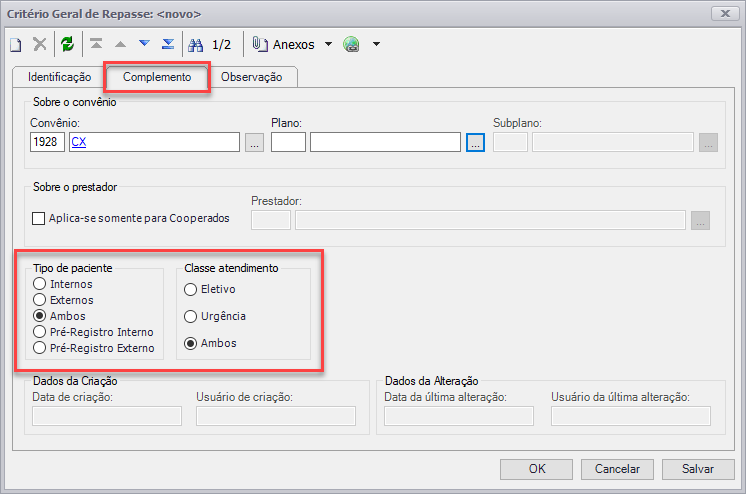Image resolution: width=746 pixels, height=494 pixels.
Task: Click the OK button
Action: pyautogui.click(x=536, y=469)
